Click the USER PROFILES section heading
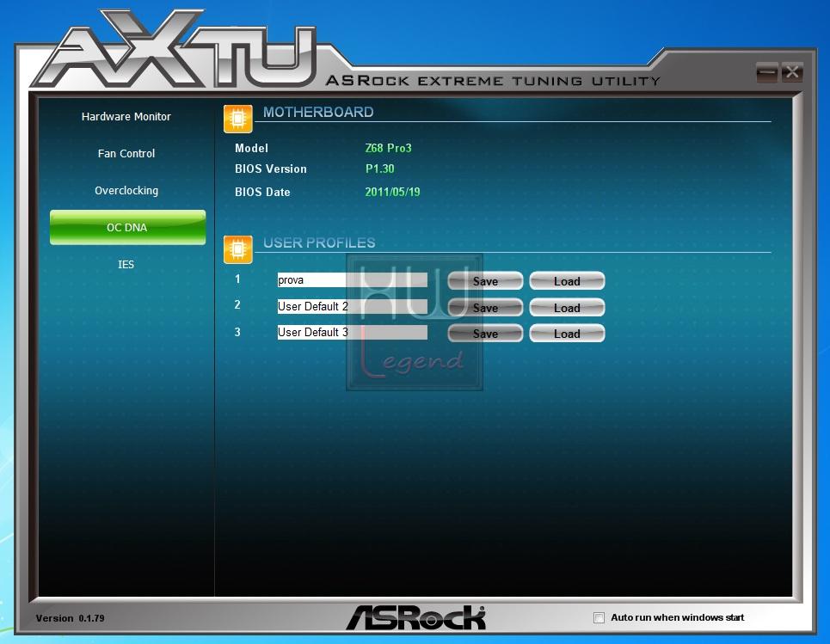The height and width of the screenshot is (644, 830). 319,242
